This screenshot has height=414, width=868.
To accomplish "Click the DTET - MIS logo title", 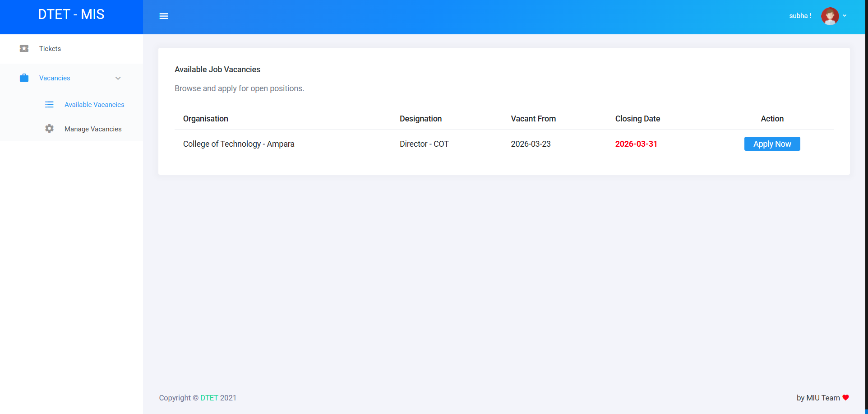I will (x=71, y=14).
